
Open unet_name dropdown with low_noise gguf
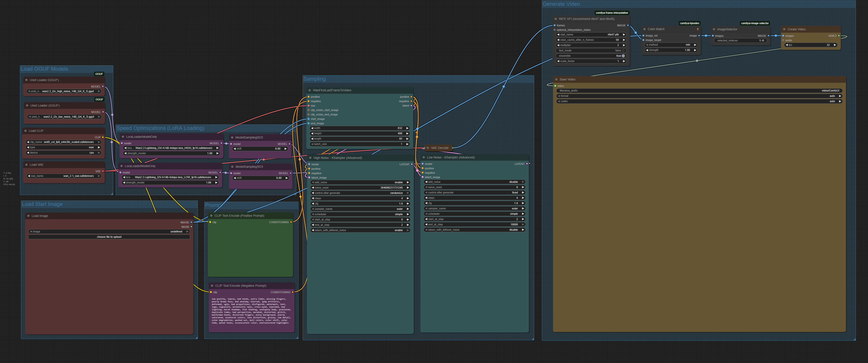64,117
